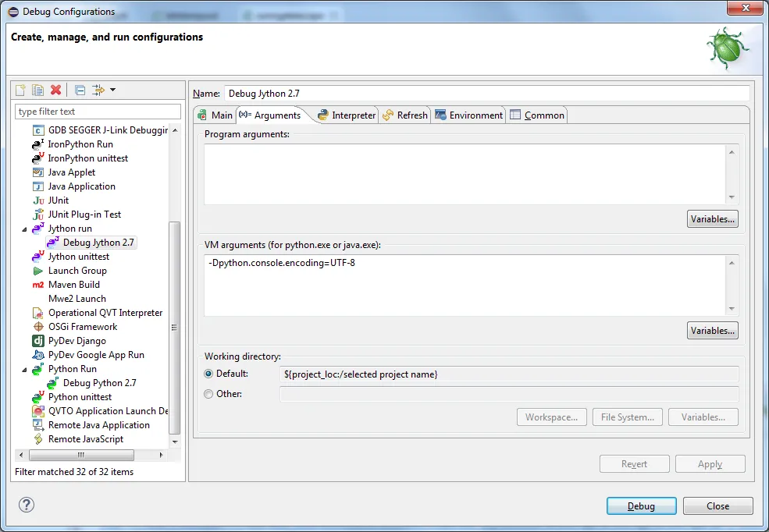The width and height of the screenshot is (769, 532).
Task: Select PyDev Google App Run icon
Action: (37, 355)
